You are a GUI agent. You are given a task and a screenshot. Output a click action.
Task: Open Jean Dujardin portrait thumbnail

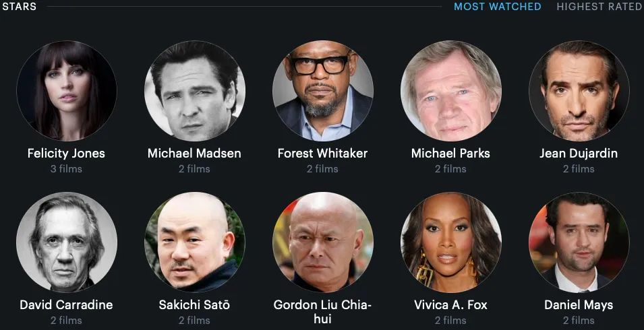[x=579, y=91]
